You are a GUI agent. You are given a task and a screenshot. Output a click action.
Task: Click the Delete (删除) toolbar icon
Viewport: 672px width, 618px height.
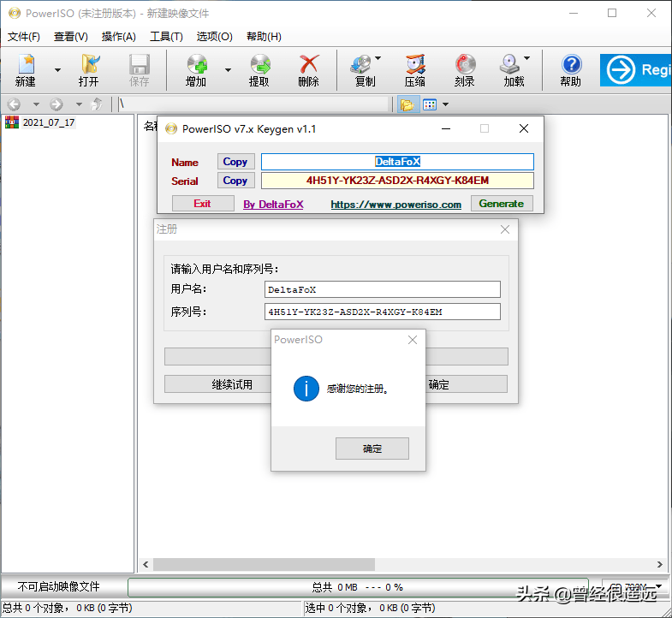click(x=308, y=70)
